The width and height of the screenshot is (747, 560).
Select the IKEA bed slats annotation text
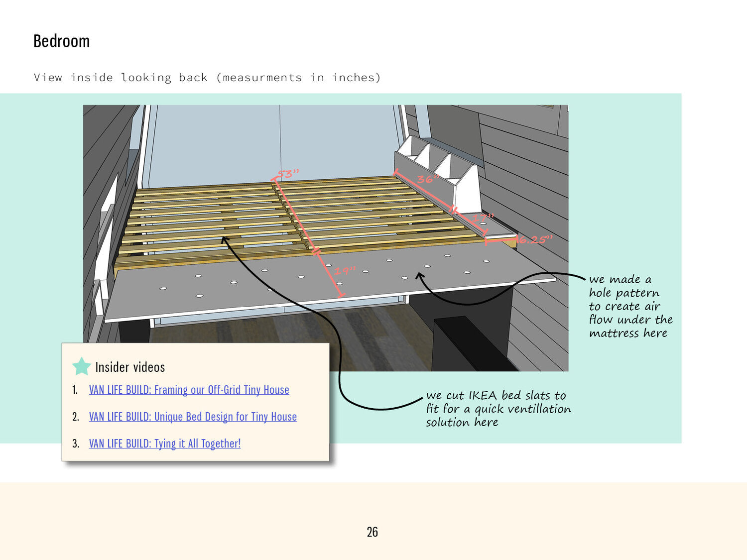[x=498, y=409]
